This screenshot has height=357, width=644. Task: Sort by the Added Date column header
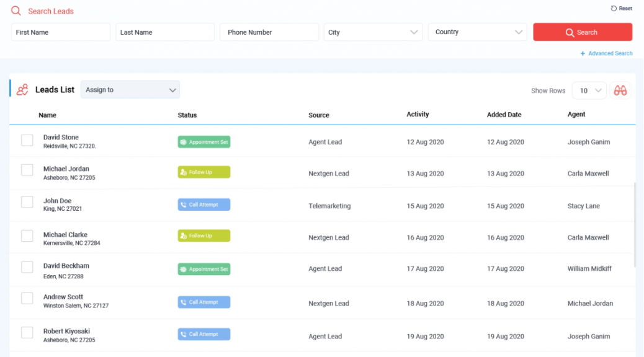(x=504, y=115)
